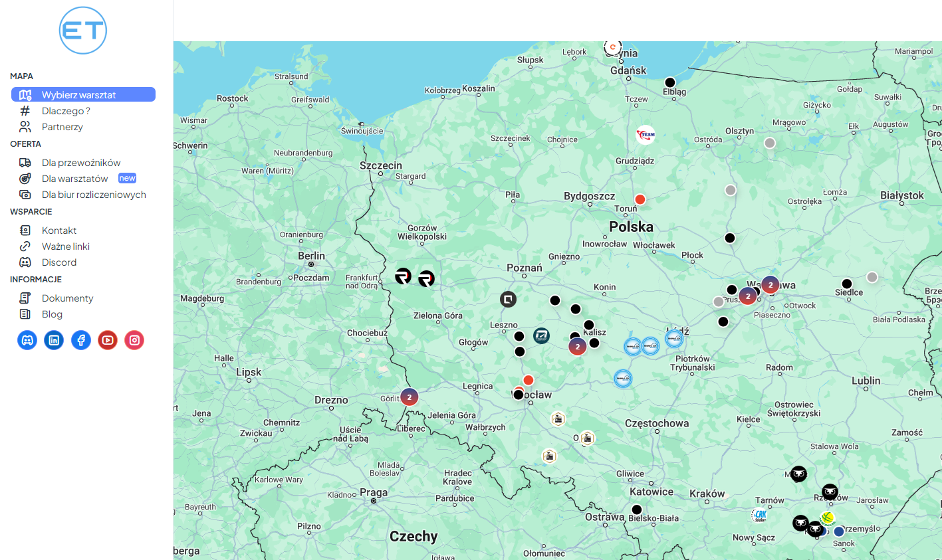Click the yellow-green logo marker near Rzeszów
Viewport: 942px width, 560px height.
(828, 517)
